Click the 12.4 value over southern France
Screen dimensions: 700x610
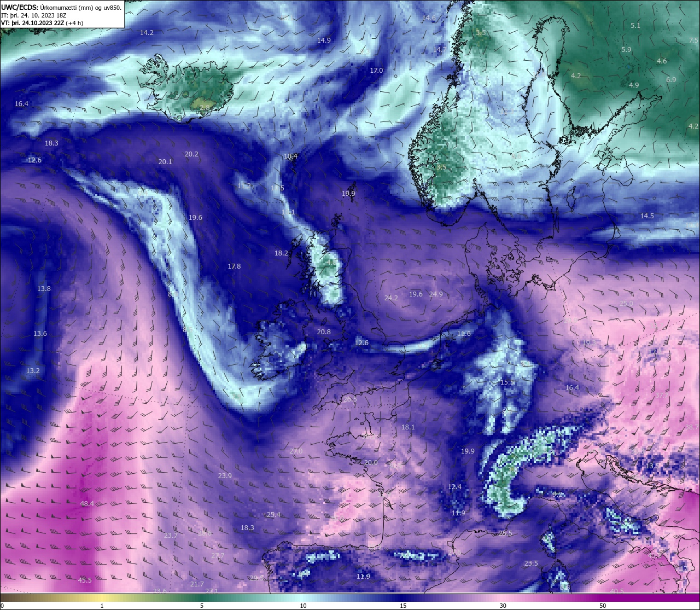pyautogui.click(x=454, y=487)
